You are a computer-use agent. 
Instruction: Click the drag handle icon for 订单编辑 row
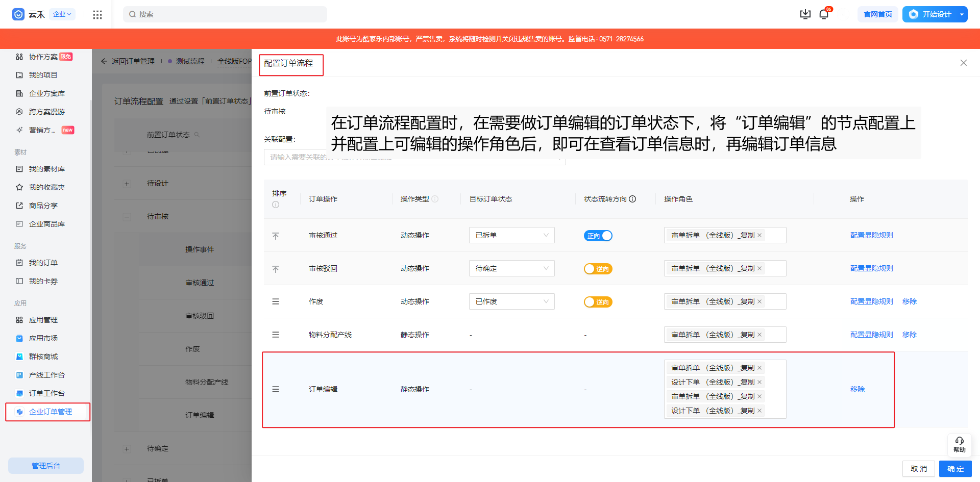pos(276,389)
